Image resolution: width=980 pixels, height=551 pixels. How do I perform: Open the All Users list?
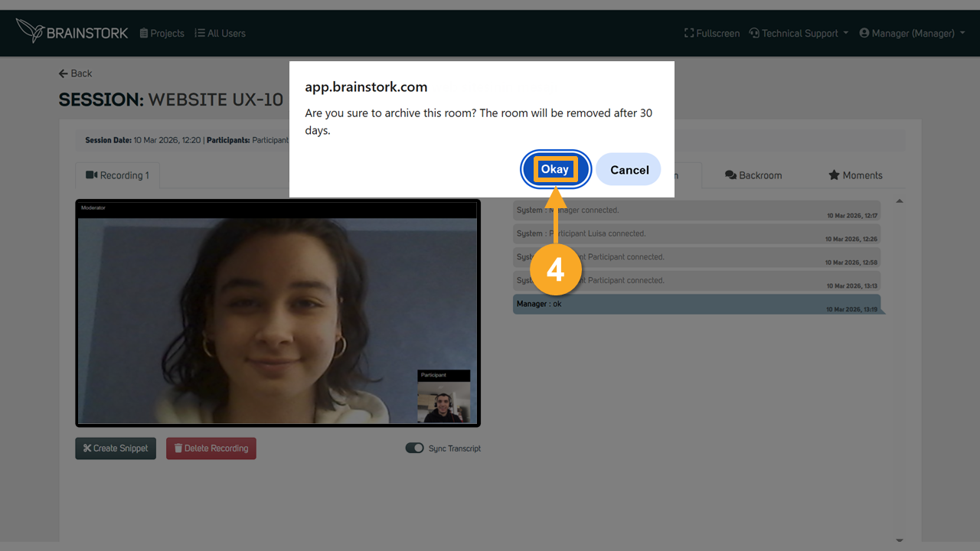[x=220, y=33]
